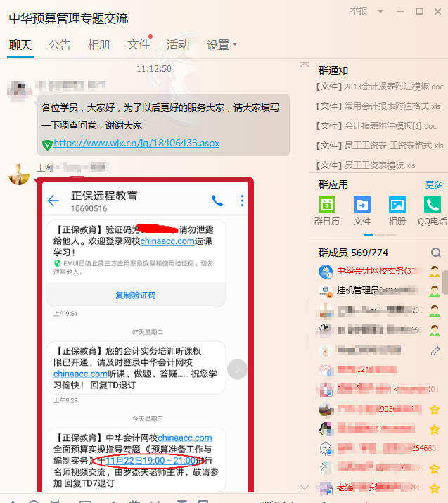Open the 相册 tab
This screenshot has width=448, height=503.
click(99, 44)
